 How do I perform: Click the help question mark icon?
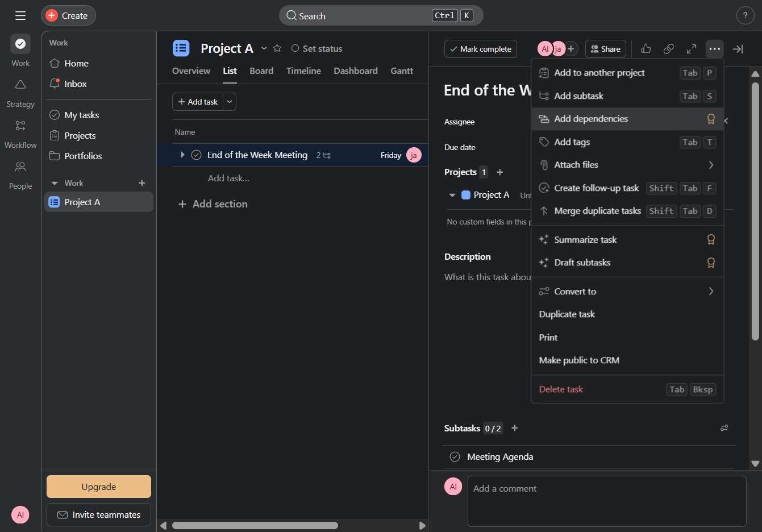[745, 15]
